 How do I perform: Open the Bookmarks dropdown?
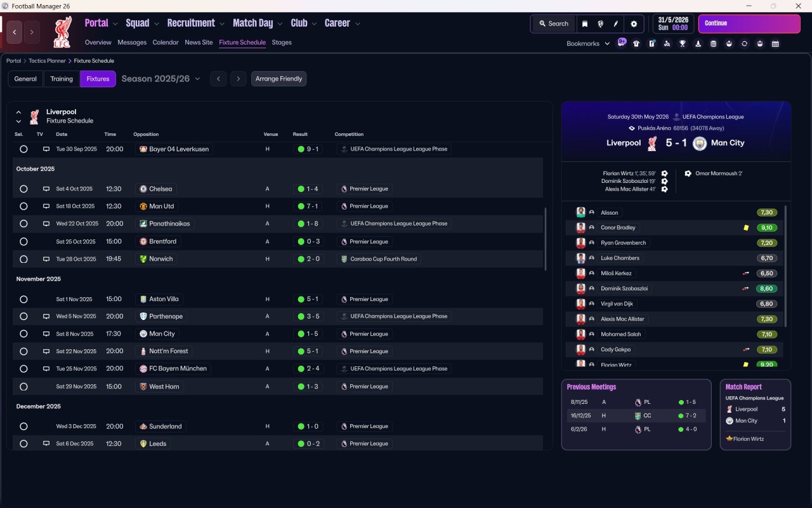(588, 44)
